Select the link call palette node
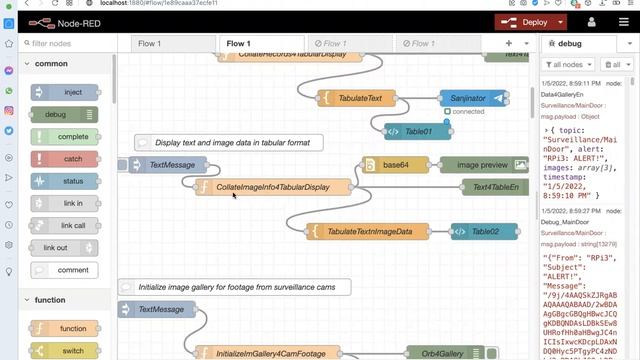Screen dimensions: 640x360 (64, 225)
